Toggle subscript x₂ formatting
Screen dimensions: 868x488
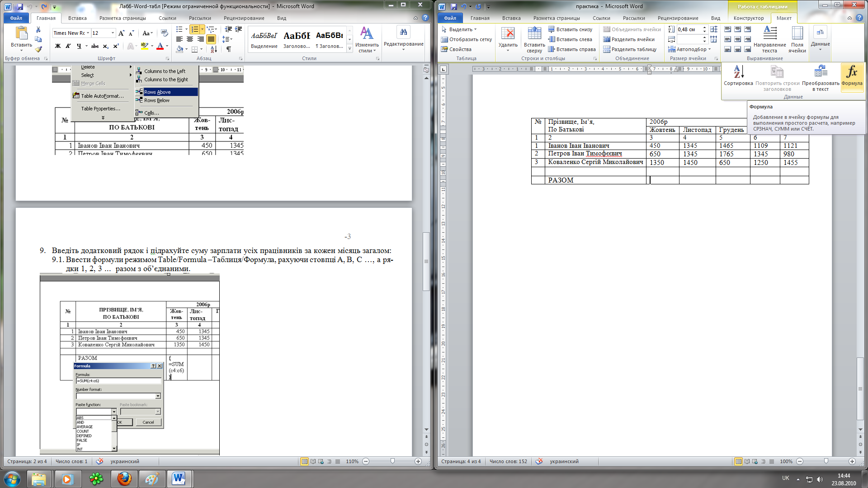pos(105,46)
